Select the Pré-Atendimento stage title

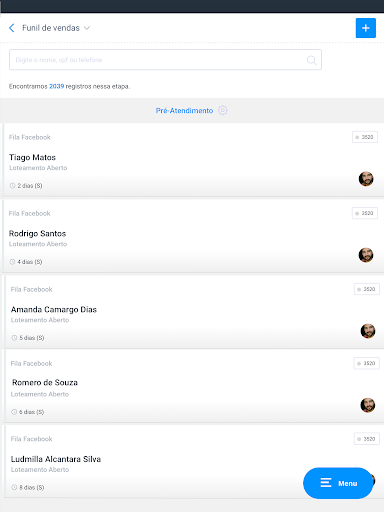[x=184, y=111]
